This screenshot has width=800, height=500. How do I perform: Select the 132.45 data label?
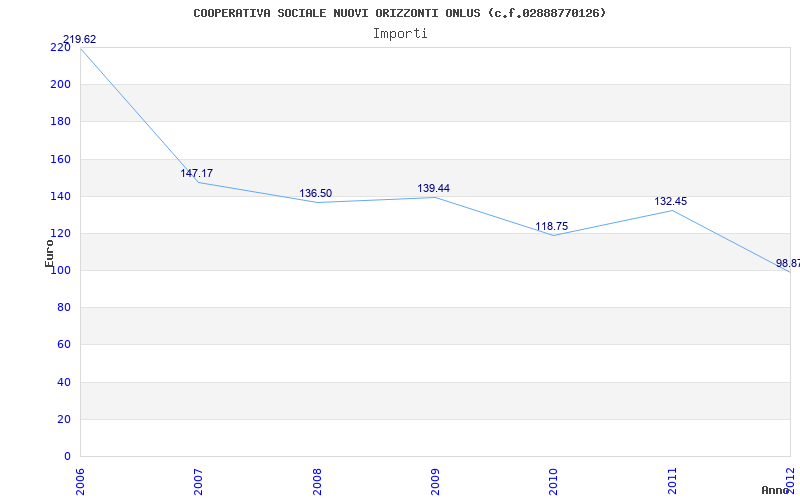pos(670,201)
